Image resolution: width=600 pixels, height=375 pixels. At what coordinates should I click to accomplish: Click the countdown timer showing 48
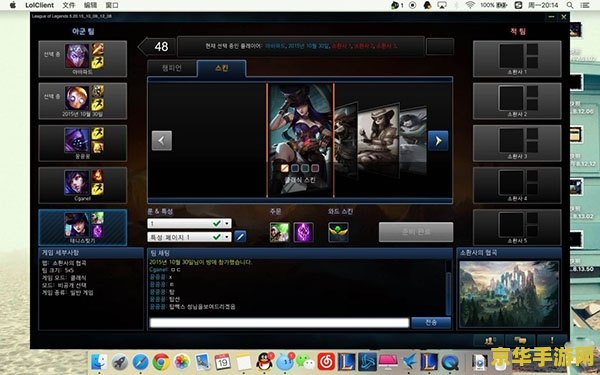161,47
